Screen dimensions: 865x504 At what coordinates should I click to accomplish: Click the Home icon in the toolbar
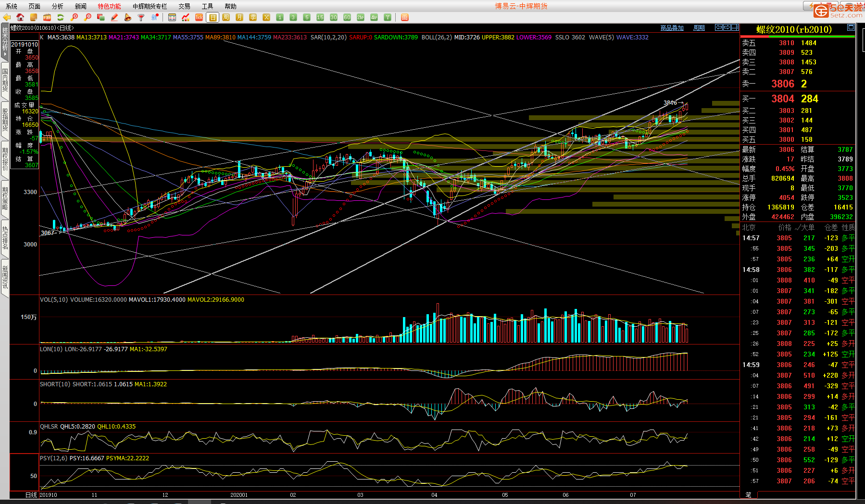[x=20, y=17]
